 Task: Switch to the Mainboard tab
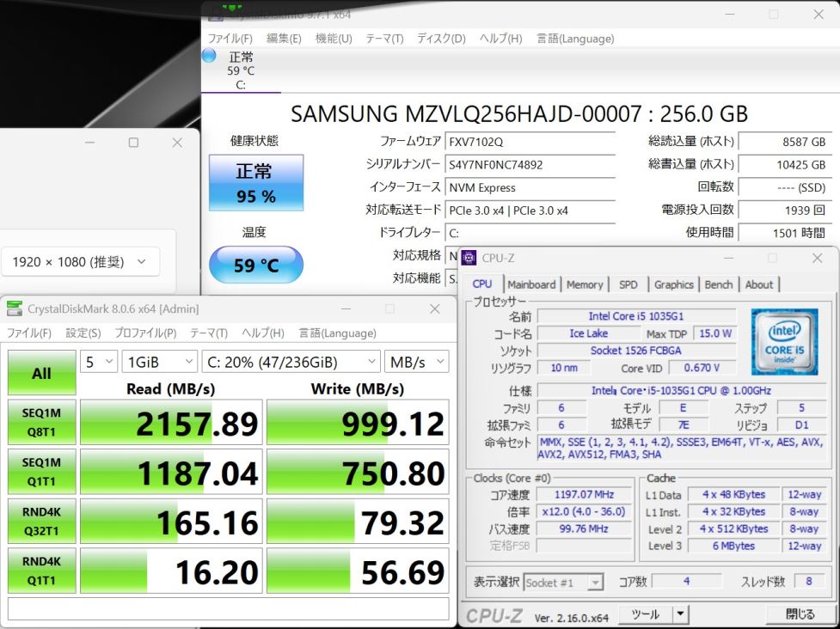tap(531, 284)
